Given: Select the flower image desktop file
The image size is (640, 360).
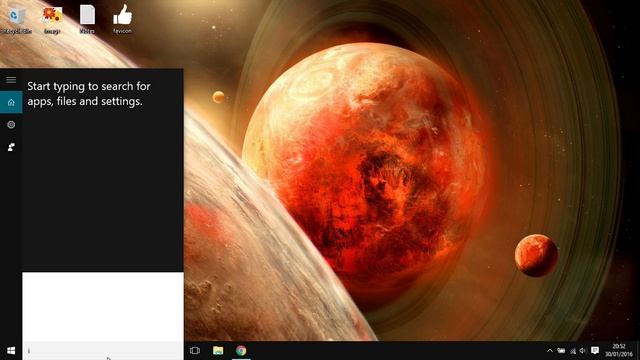Looking at the screenshot, I should (52, 20).
